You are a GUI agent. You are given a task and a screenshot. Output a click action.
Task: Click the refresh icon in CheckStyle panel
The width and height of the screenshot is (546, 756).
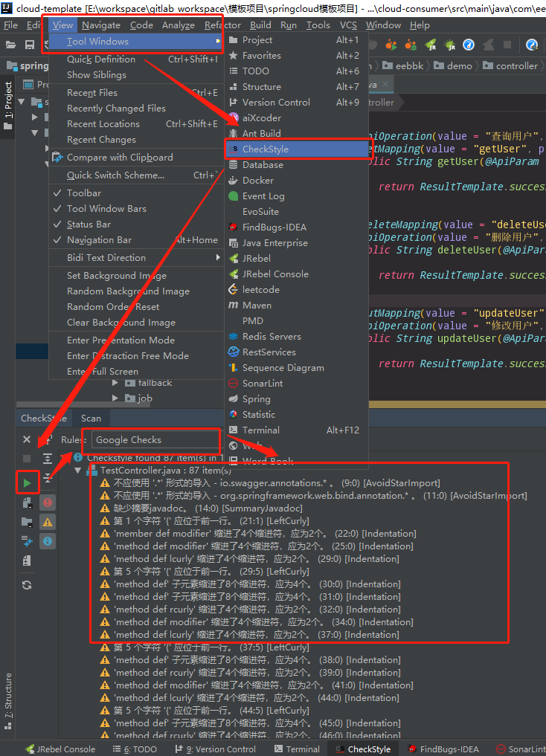27,585
